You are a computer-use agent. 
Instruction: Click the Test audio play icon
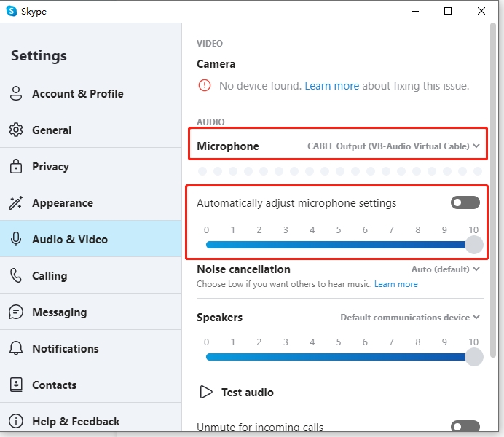[x=206, y=393]
